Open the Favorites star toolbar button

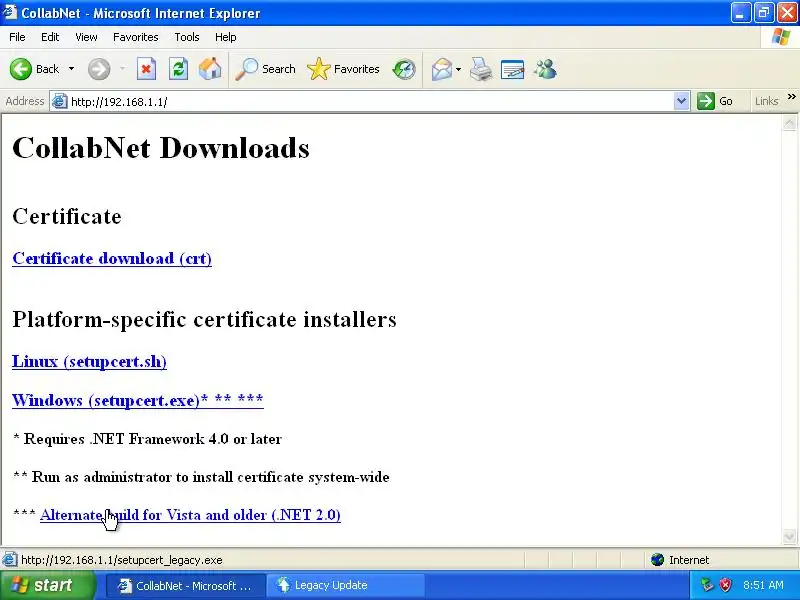tap(343, 69)
